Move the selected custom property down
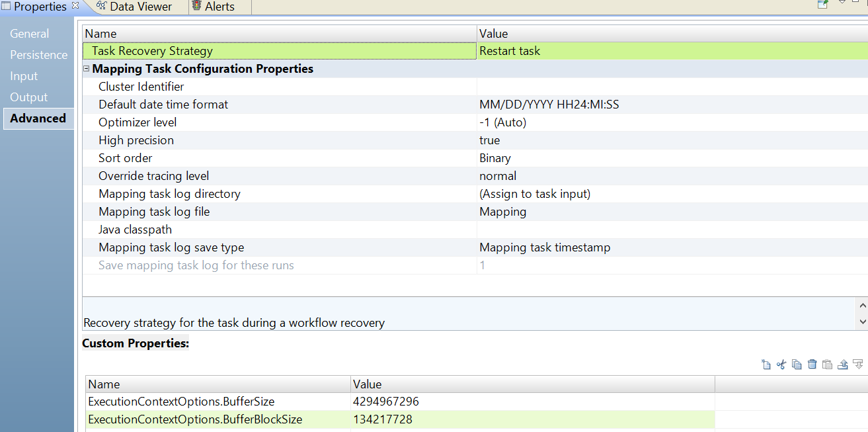This screenshot has width=868, height=432. [858, 364]
